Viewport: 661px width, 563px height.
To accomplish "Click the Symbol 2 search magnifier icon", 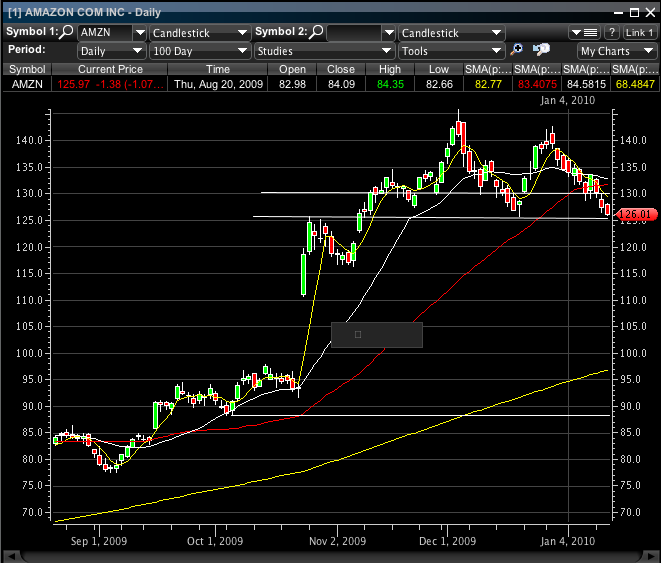I will (316, 32).
